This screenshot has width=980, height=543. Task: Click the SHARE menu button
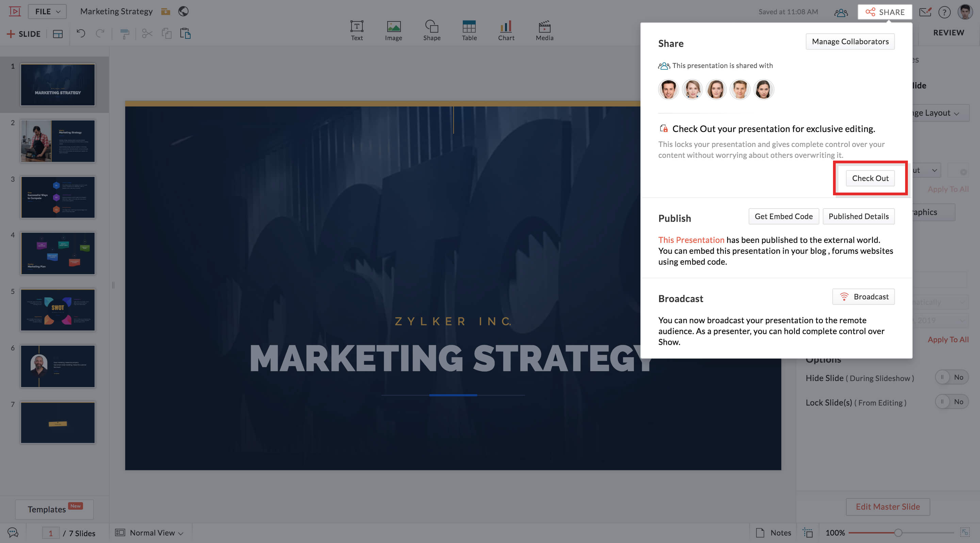point(885,12)
